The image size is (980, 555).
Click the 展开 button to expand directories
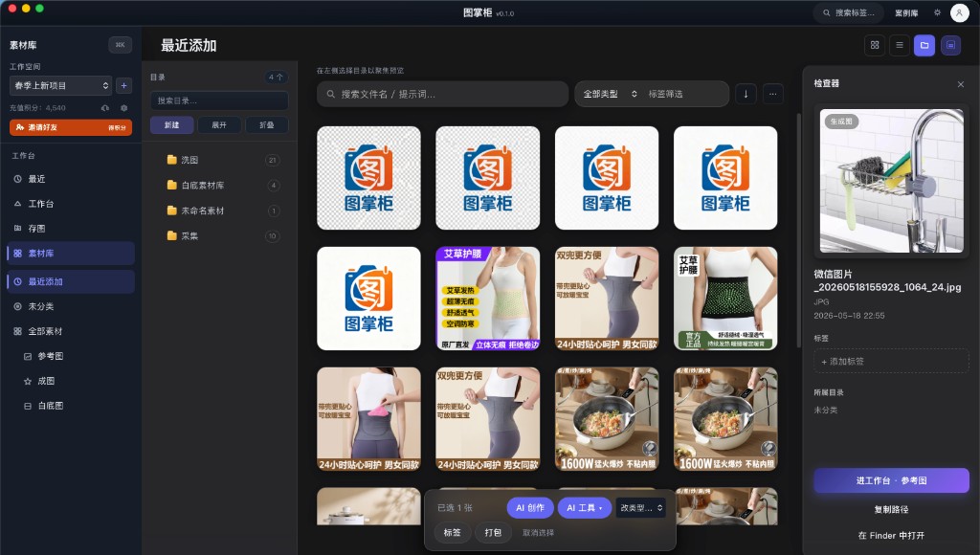pos(219,125)
